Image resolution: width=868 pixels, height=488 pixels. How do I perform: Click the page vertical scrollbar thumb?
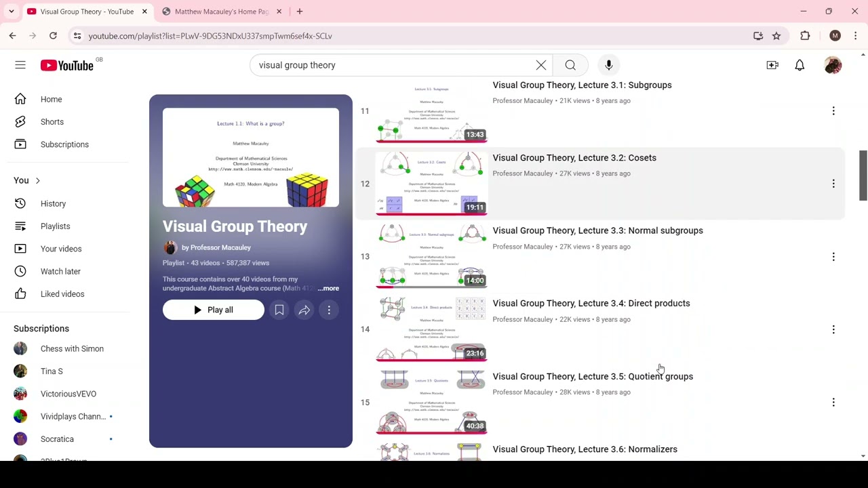(x=863, y=176)
